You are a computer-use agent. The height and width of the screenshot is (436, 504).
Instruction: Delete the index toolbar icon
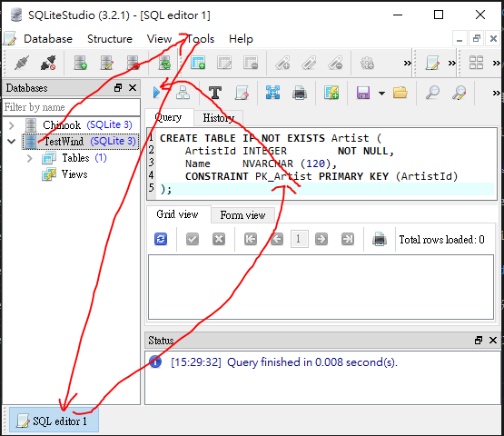click(335, 63)
